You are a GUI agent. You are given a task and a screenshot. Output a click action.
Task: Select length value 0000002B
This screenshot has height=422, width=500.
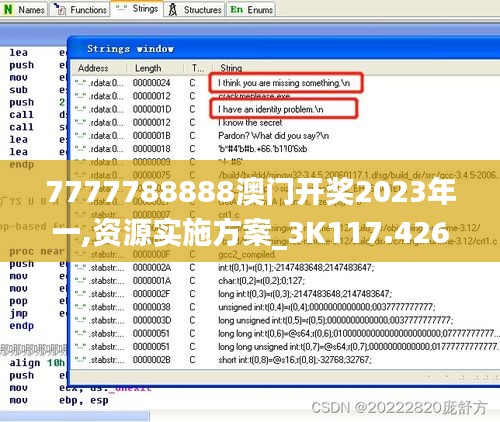coord(152,360)
